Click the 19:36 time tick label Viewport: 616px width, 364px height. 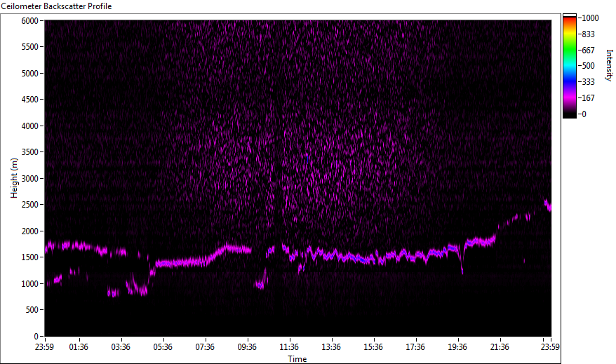[x=457, y=347]
